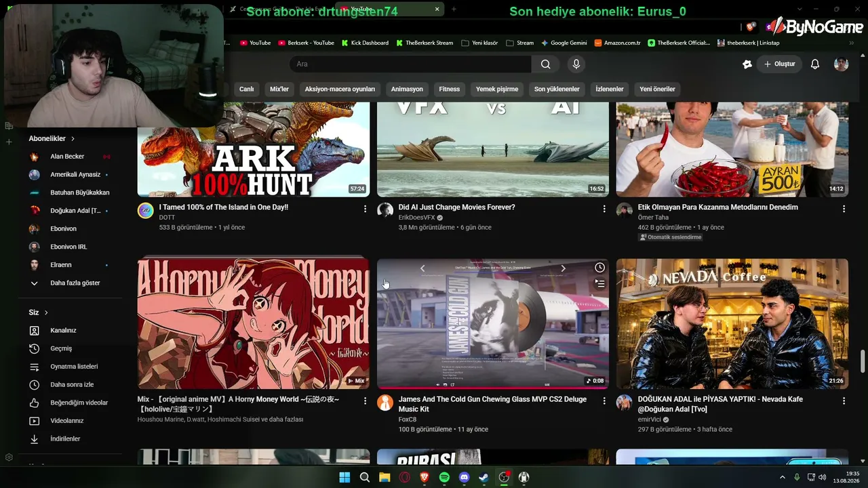The height and width of the screenshot is (488, 868).
Task: Open Windows Start menu
Action: coord(344,477)
